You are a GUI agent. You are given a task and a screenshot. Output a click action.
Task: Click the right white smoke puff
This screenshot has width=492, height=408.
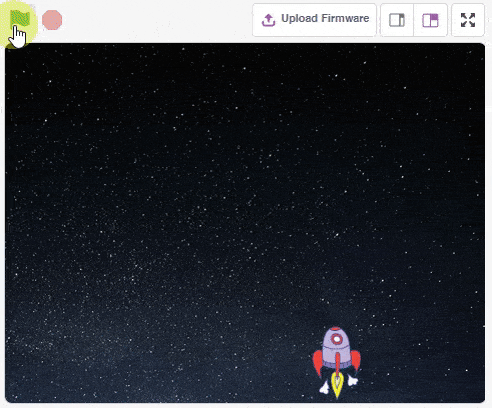pos(352,380)
